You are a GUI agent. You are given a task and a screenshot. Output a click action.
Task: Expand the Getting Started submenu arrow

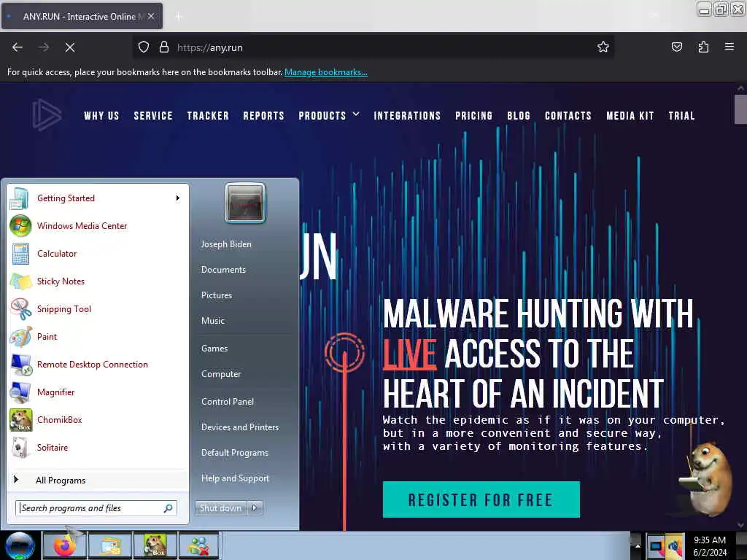pos(178,198)
